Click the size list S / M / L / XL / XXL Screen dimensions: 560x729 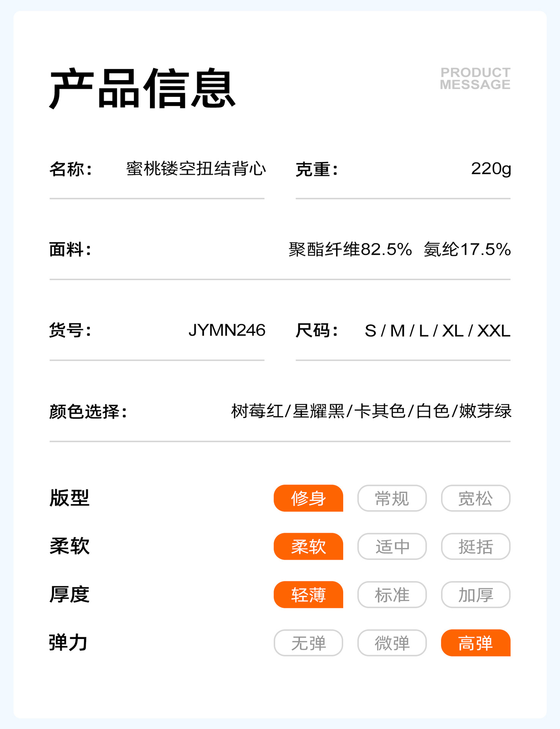tap(437, 331)
